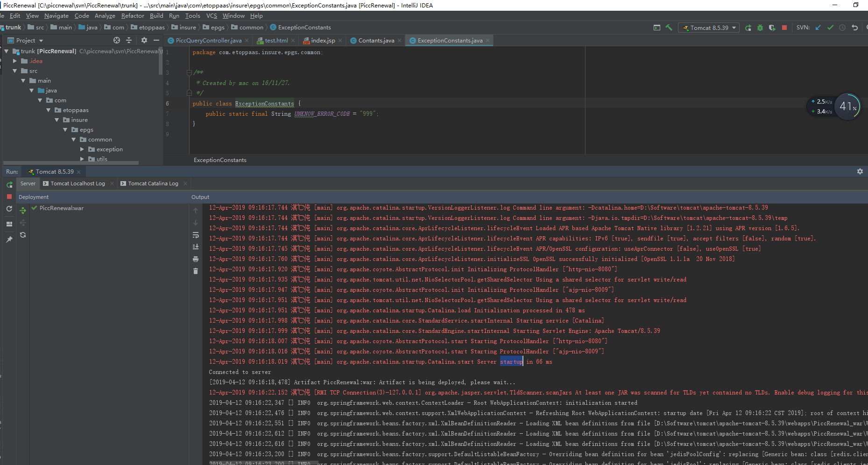Screen dimensions: 868x465
Task: Open the Navigate menu
Action: point(56,15)
